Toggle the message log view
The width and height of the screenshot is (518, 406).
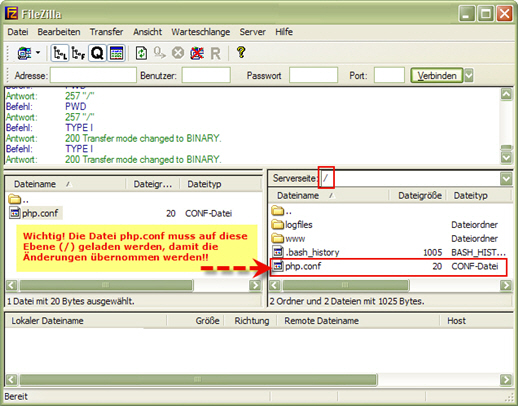pos(116,53)
